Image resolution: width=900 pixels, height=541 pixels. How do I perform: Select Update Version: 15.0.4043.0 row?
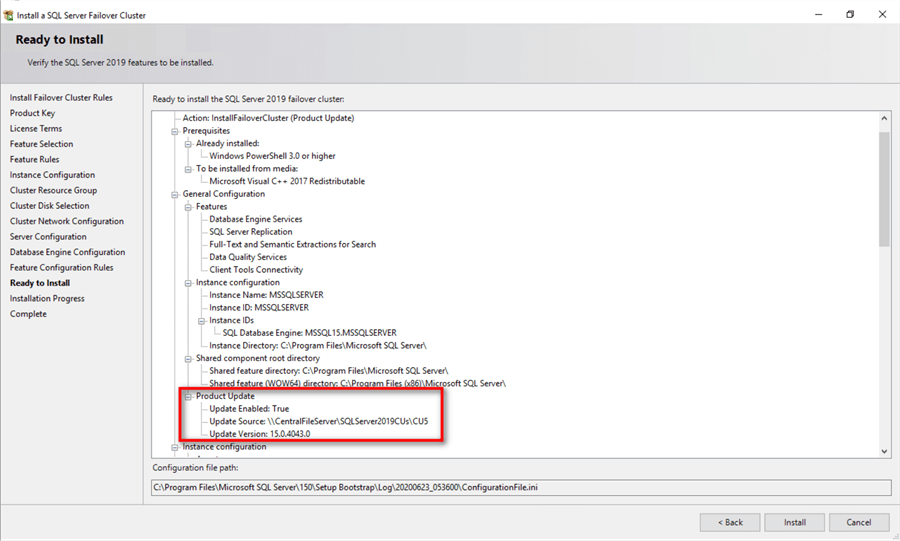coord(259,434)
